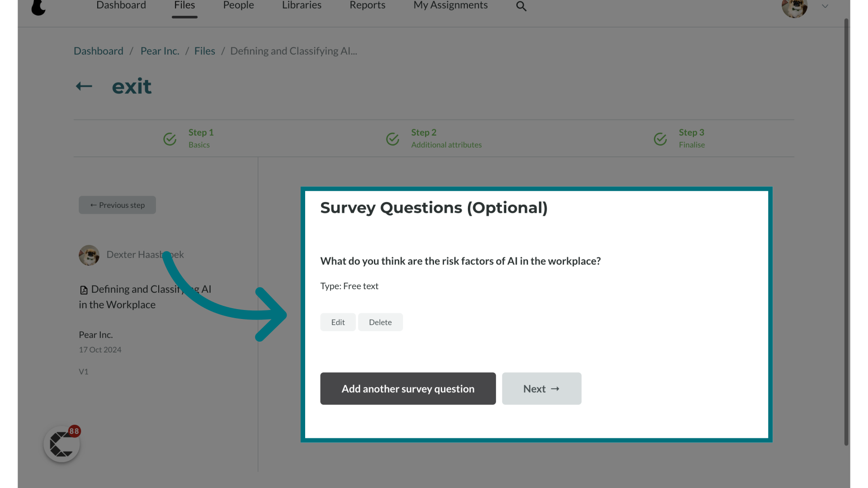Screen dimensions: 868x488
Task: Click the Next button
Action: tap(542, 389)
